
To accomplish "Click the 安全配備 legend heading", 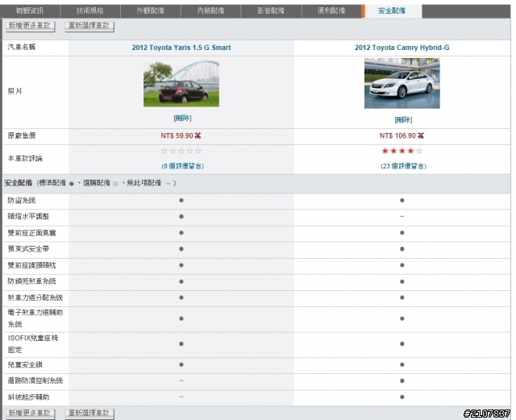I will coord(18,183).
